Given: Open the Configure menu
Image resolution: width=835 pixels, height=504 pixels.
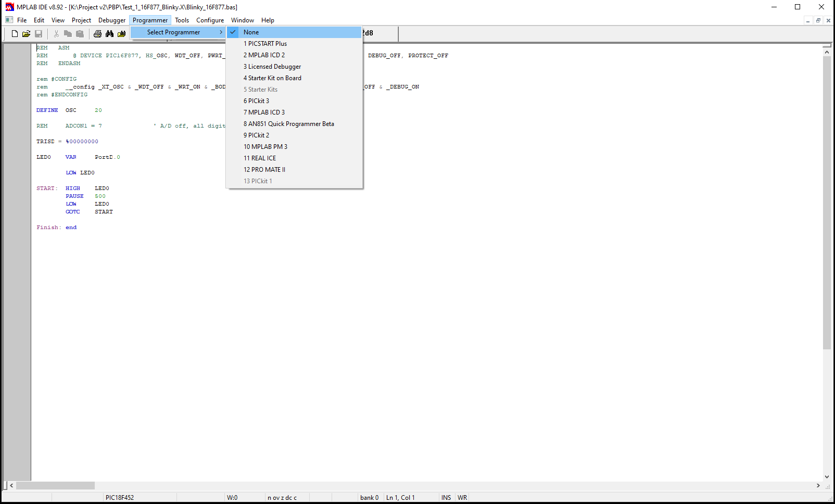Looking at the screenshot, I should coord(210,20).
